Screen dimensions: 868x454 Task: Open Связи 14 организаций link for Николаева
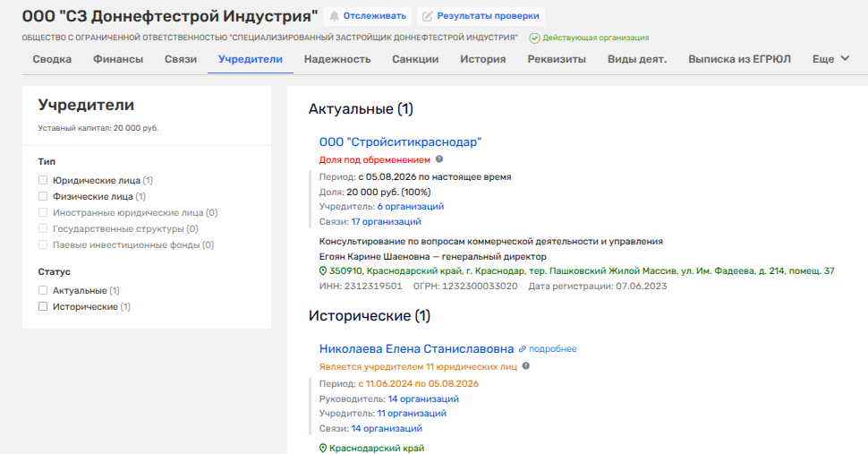click(387, 429)
